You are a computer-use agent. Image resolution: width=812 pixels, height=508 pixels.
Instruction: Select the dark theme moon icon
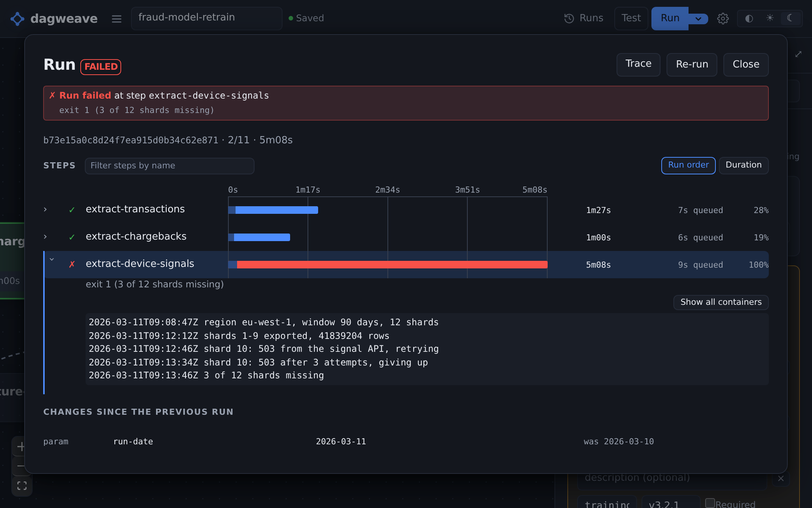pyautogui.click(x=790, y=18)
